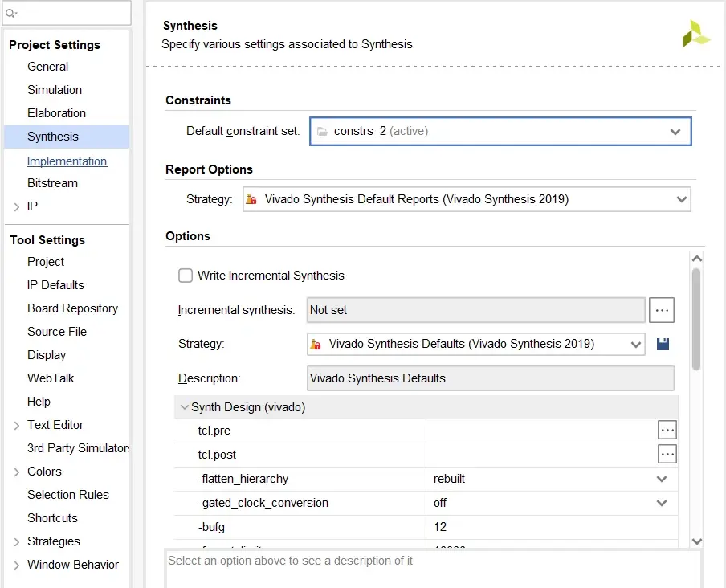Click the search magnifier icon
The height and width of the screenshot is (588, 726).
coord(11,13)
